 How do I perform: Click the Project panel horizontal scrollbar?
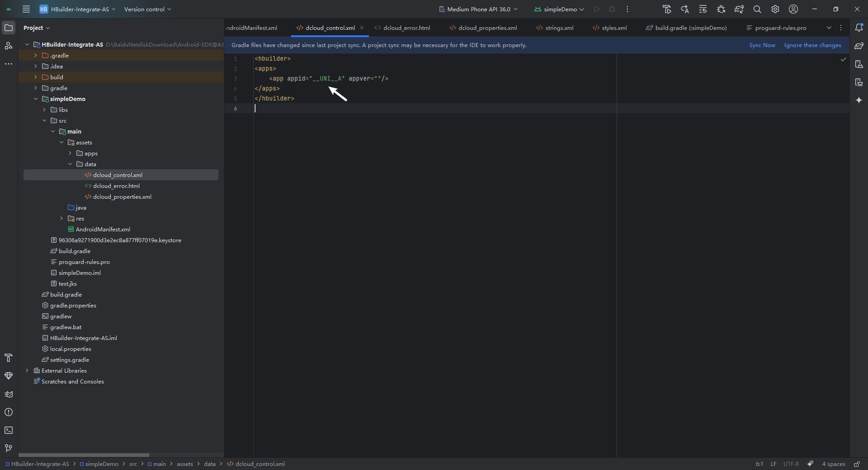point(84,455)
